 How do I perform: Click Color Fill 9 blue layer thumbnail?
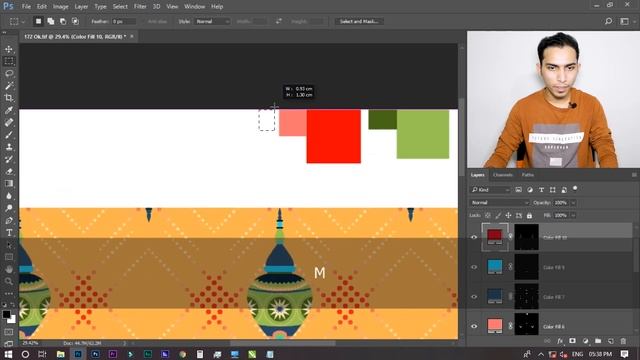click(x=495, y=266)
